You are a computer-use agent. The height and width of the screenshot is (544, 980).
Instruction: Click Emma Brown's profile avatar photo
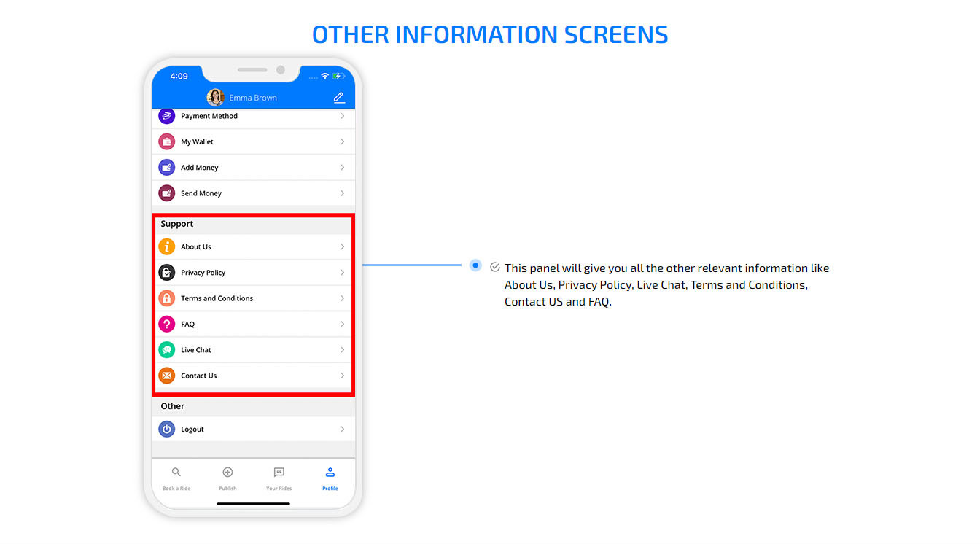(215, 98)
